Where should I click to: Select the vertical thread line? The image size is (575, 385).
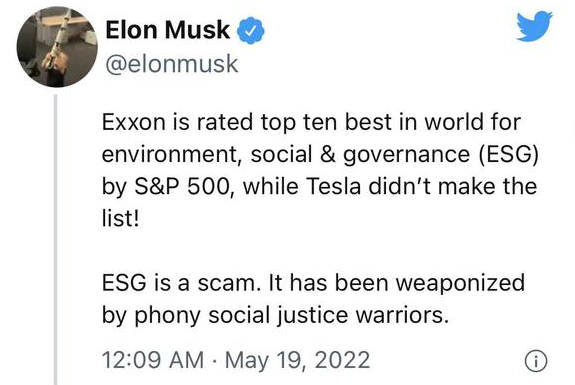pos(56,240)
